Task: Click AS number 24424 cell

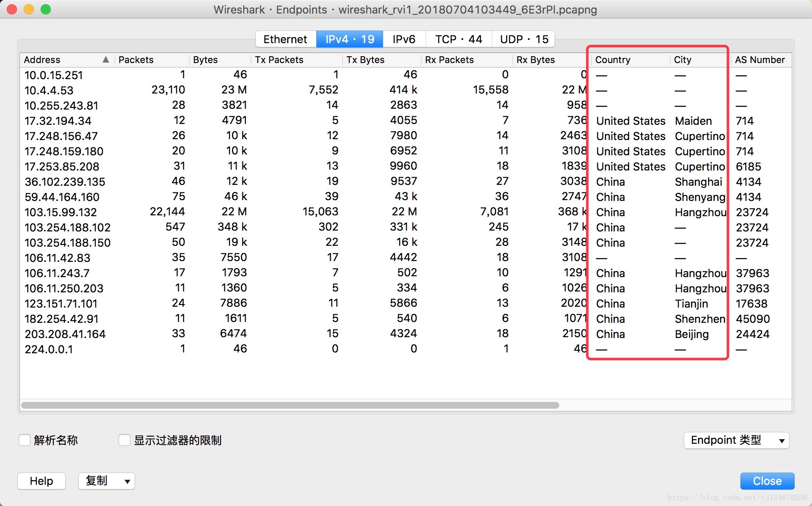Action: (x=753, y=334)
